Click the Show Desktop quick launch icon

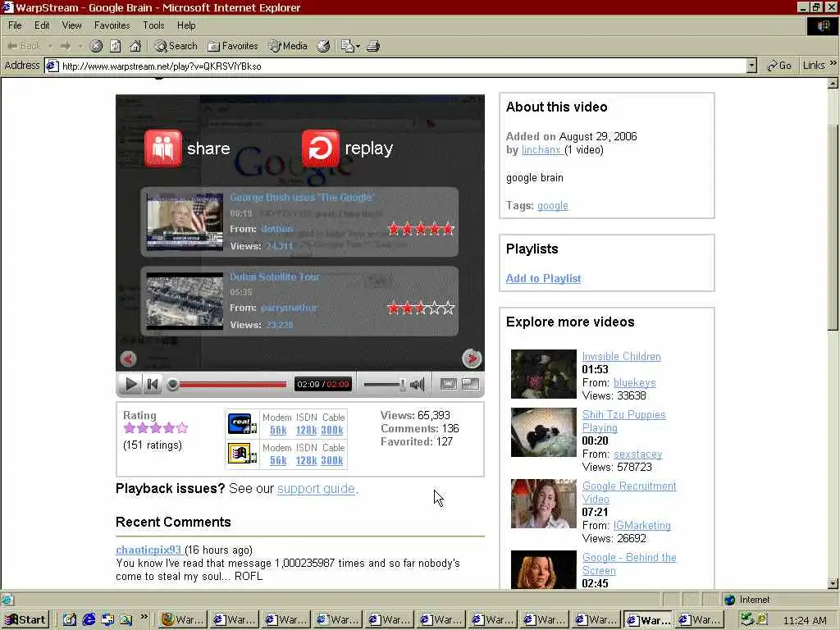[70, 620]
